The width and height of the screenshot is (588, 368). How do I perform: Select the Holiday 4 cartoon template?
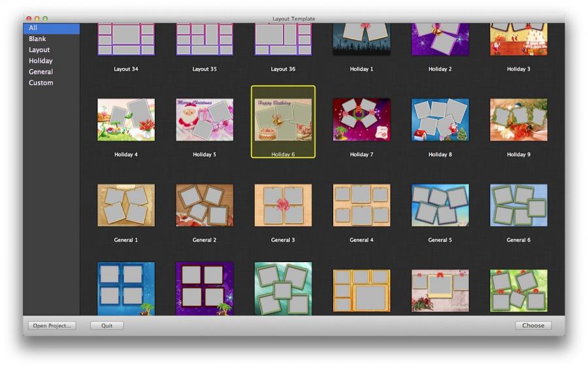(126, 120)
